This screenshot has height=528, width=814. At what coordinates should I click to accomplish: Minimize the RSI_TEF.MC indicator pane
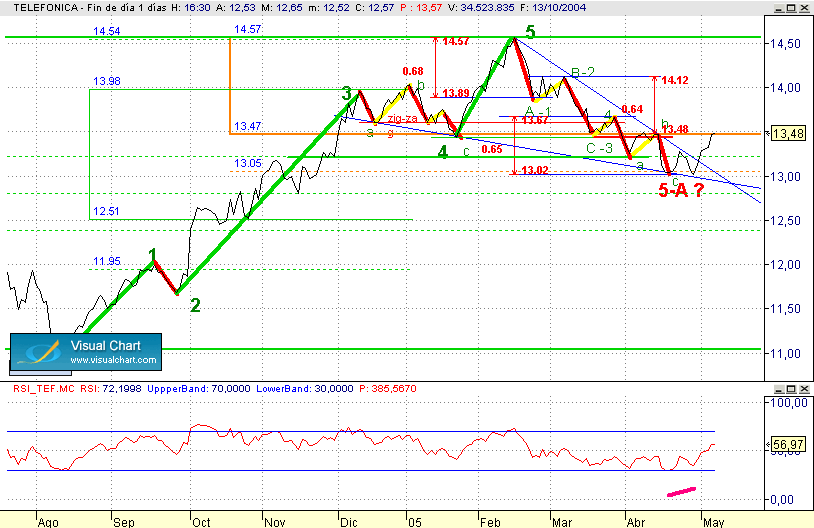point(779,389)
